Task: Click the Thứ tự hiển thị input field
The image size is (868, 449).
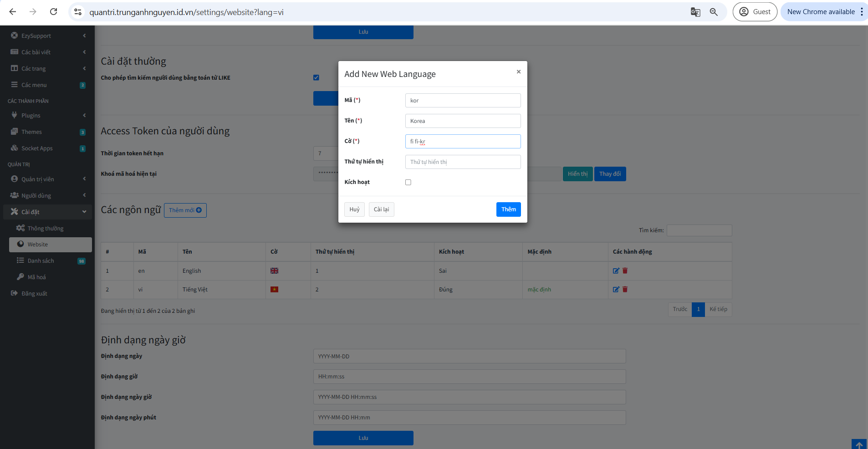Action: (463, 162)
